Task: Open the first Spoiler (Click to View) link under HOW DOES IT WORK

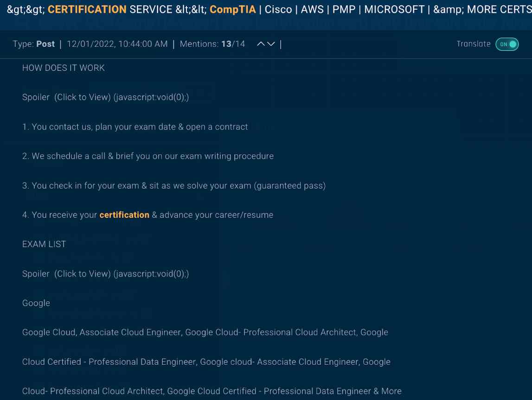Action: tap(105, 97)
